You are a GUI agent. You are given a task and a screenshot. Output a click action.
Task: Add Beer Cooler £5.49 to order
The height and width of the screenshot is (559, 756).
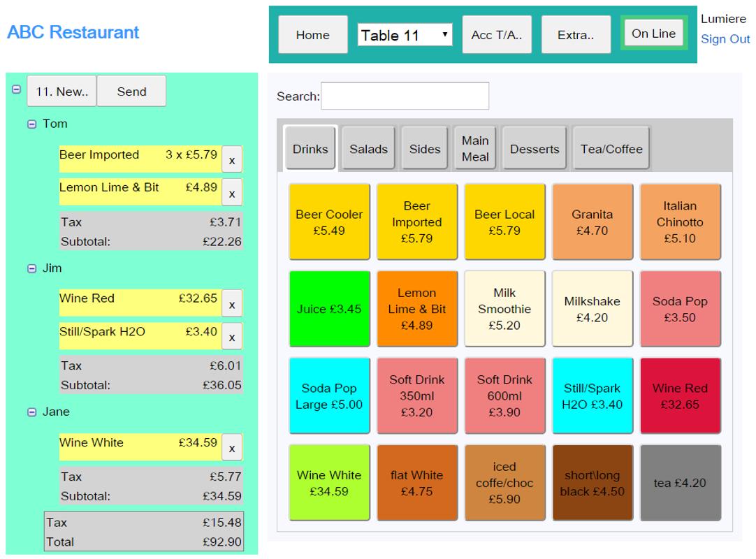(329, 222)
